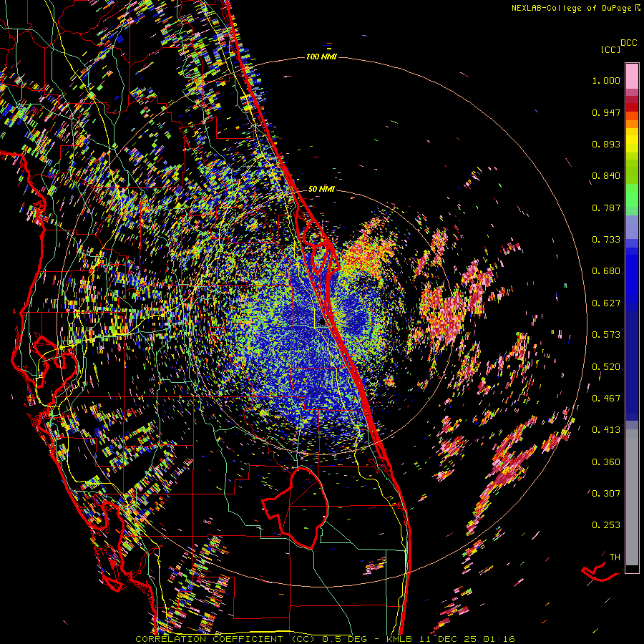Click the NEXLAB-College of DuPage label
The height and width of the screenshot is (644, 644).
[x=571, y=8]
